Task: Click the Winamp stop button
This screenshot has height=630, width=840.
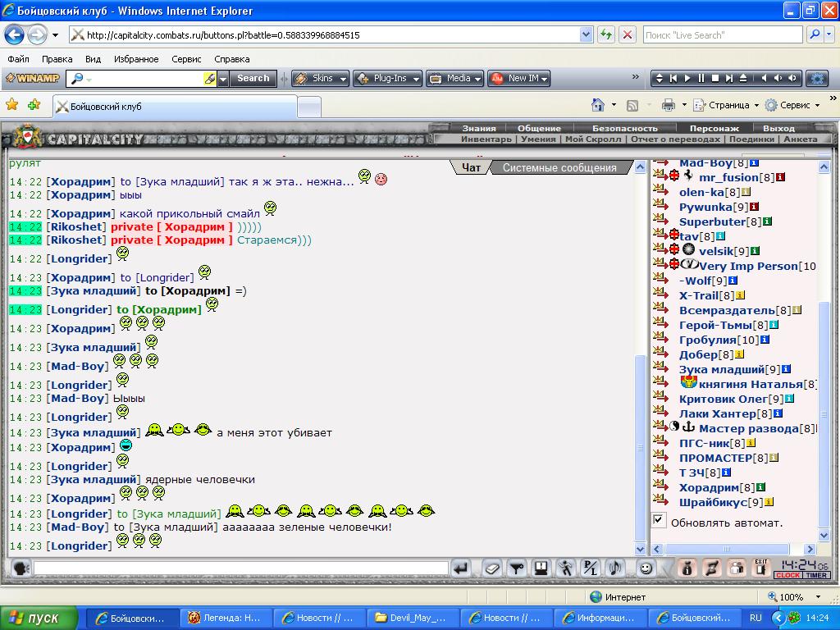Action: coord(714,79)
